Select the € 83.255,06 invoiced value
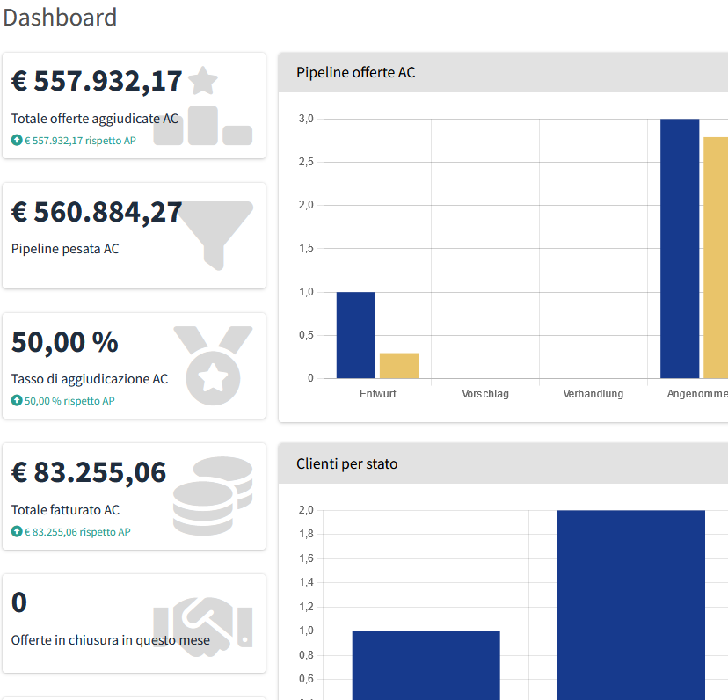728x700 pixels. [89, 473]
